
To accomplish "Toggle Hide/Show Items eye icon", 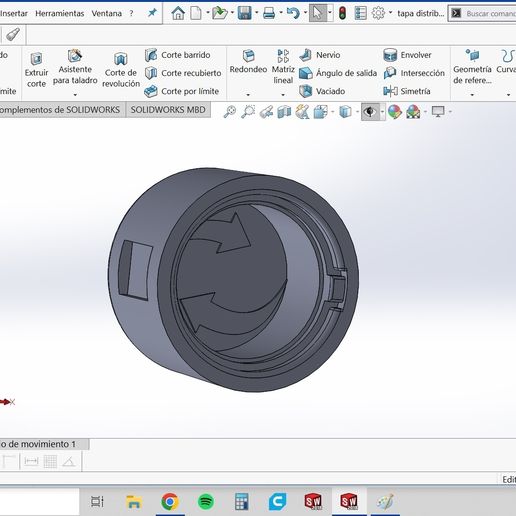I will [x=370, y=112].
